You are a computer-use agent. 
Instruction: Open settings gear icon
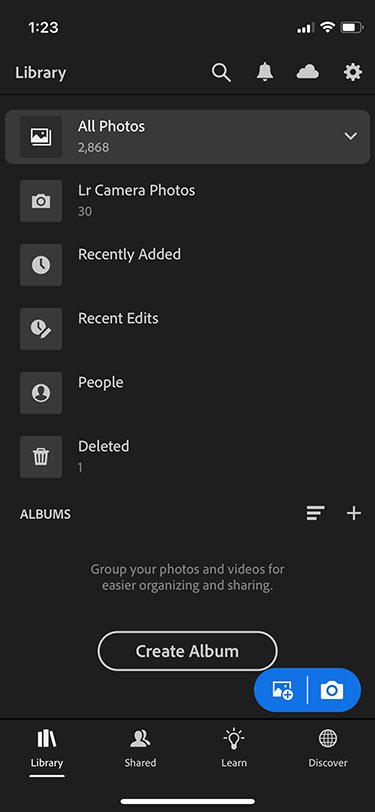pos(353,72)
